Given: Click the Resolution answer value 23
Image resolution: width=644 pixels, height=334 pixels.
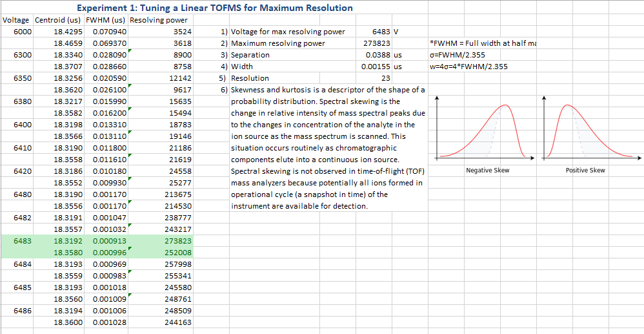Looking at the screenshot, I should click(x=385, y=78).
